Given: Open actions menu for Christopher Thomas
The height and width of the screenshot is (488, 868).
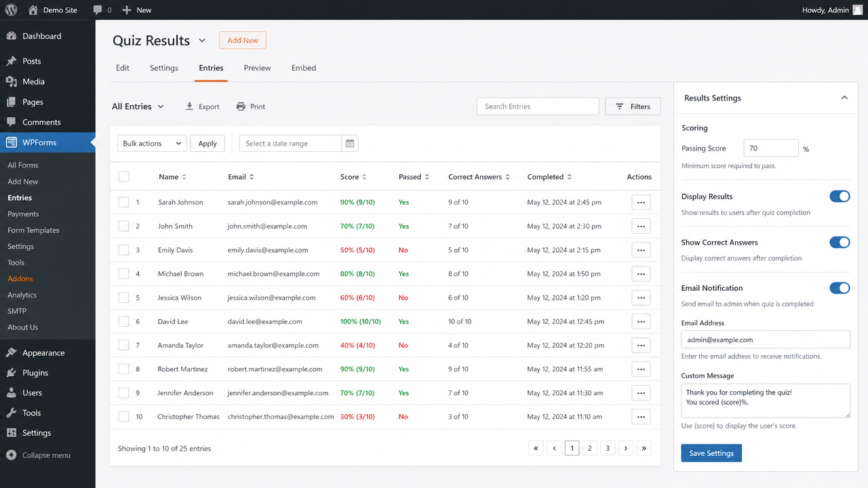Looking at the screenshot, I should 641,417.
